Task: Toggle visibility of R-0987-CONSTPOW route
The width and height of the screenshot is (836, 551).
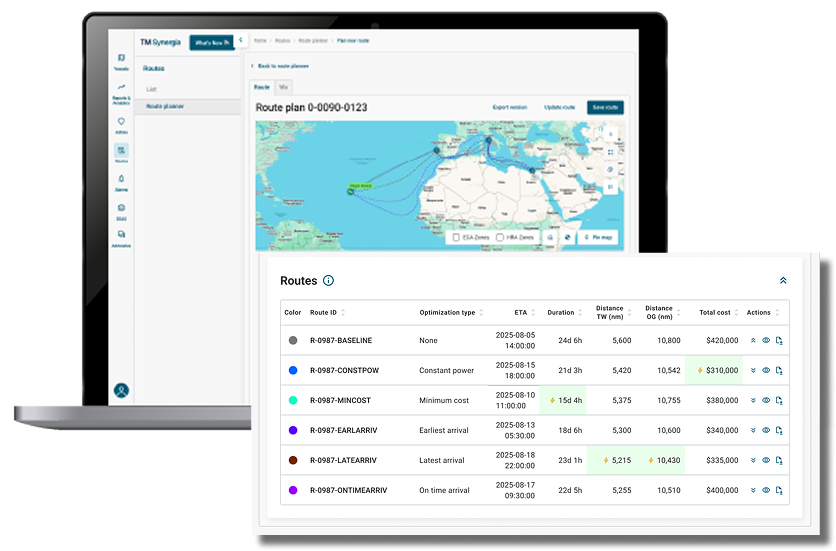Action: pyautogui.click(x=766, y=370)
